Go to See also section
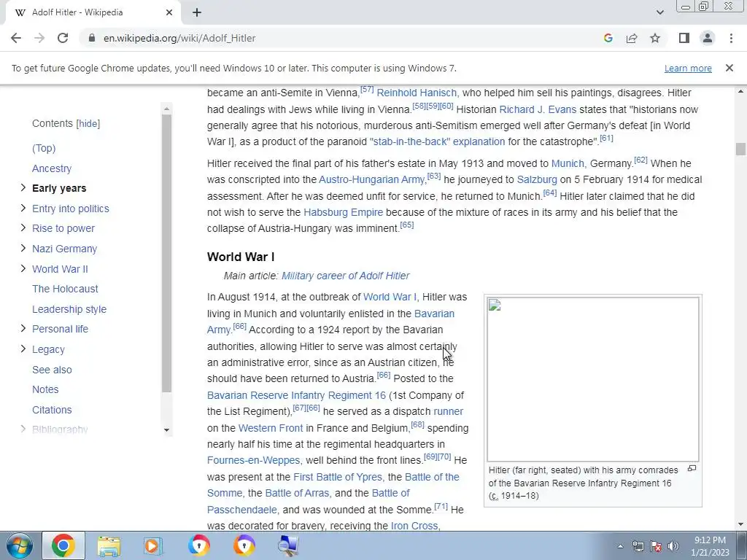Screen dimensions: 747x560 [52, 370]
